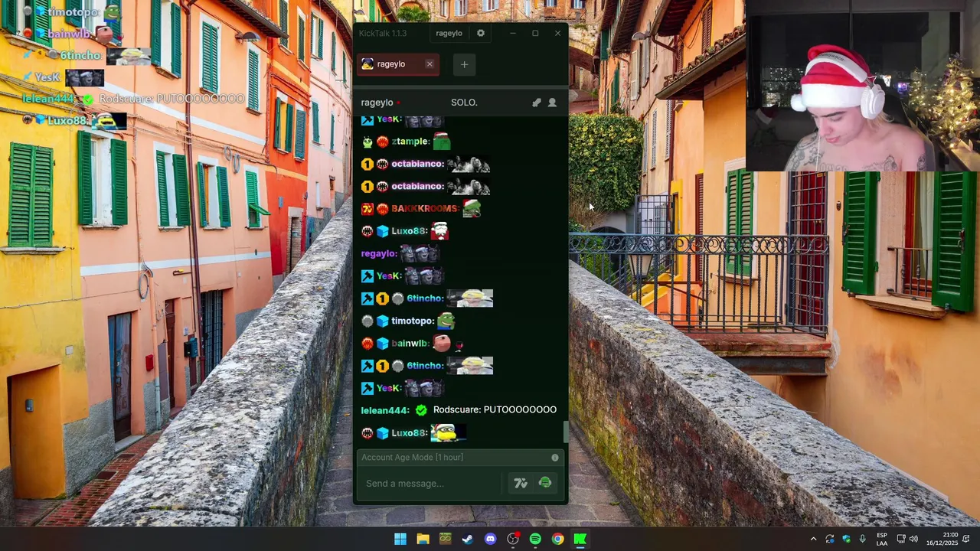
Task: Click ztample's green emote image
Action: pos(442,141)
